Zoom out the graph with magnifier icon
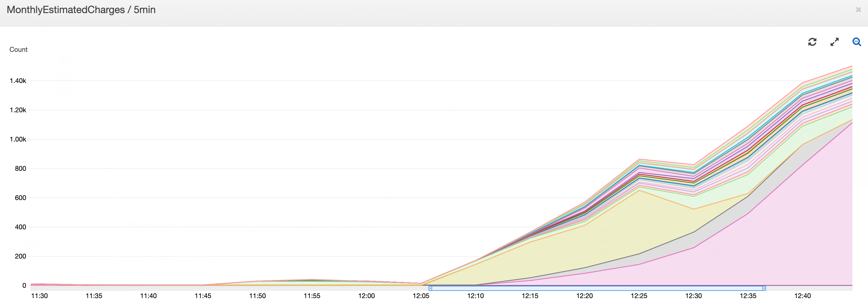 [x=857, y=42]
